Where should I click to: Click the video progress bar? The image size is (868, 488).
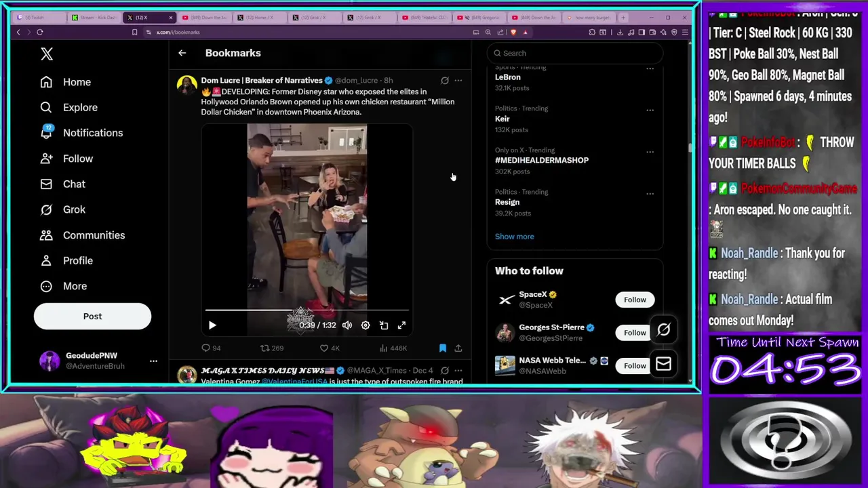pyautogui.click(x=307, y=310)
